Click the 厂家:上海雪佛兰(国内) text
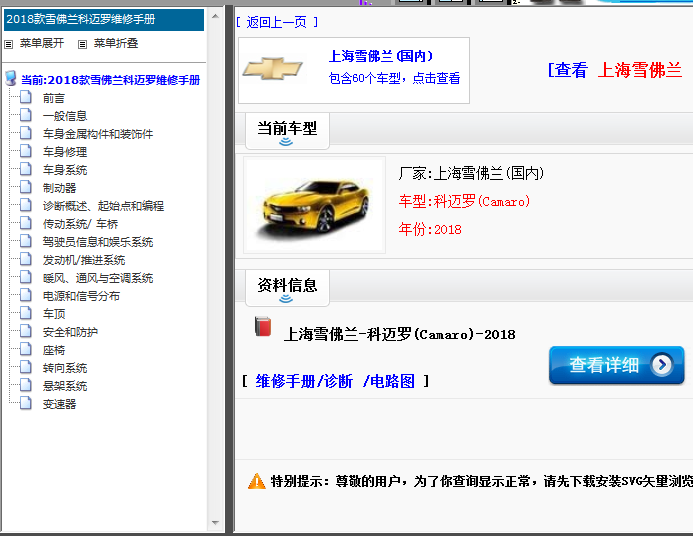The height and width of the screenshot is (536, 693). (471, 173)
